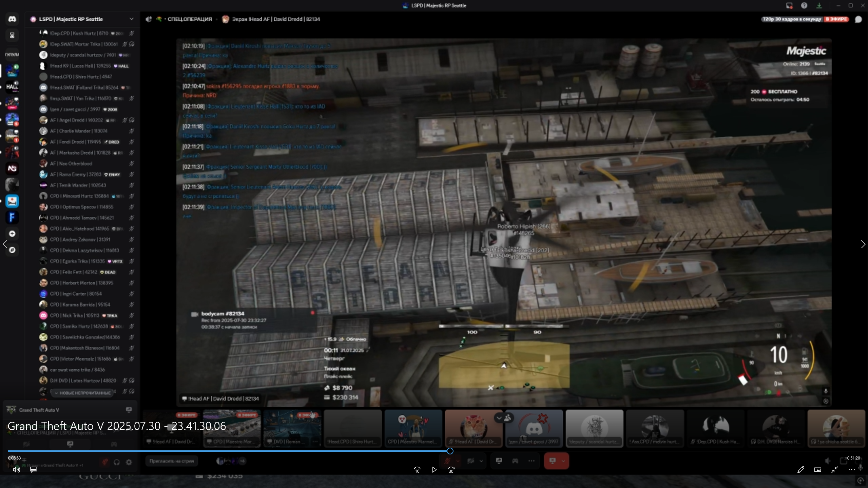Select the DVD | Roman live stream thumbnail

click(x=292, y=428)
